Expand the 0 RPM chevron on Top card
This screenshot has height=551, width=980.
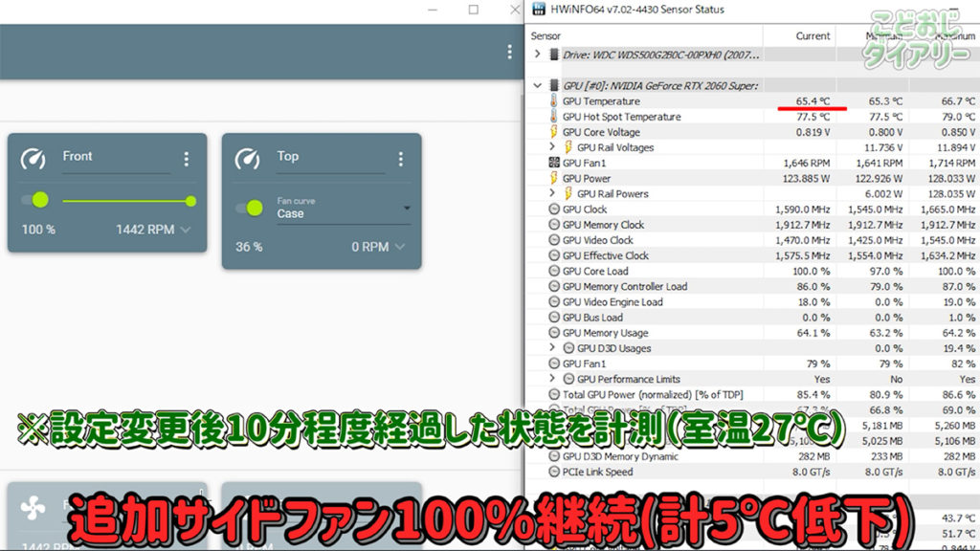tap(399, 247)
